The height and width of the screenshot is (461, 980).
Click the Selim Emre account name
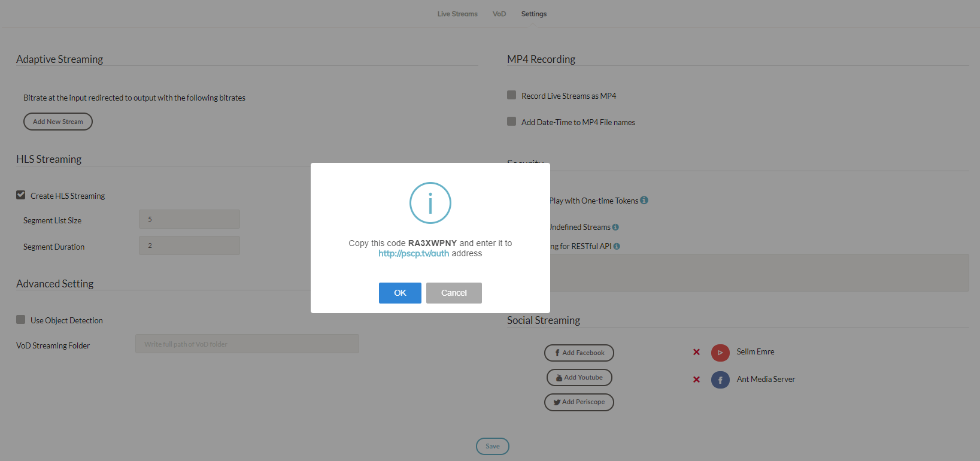point(756,351)
